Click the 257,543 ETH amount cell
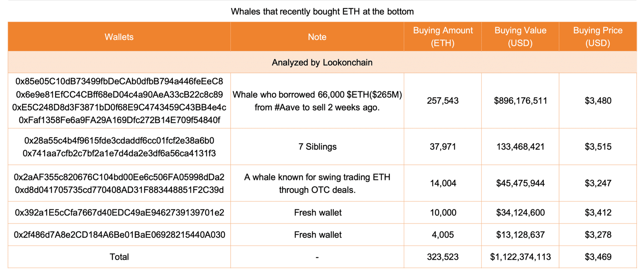644x277 pixels. tap(443, 101)
